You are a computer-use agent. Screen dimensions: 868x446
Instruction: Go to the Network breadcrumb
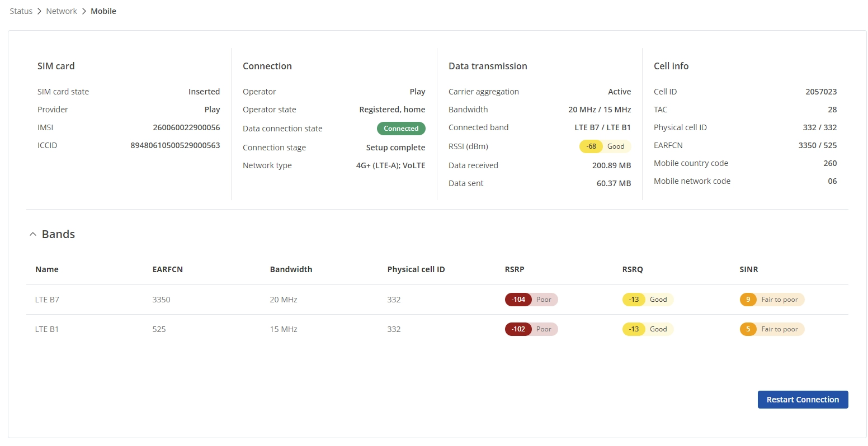[x=62, y=11]
